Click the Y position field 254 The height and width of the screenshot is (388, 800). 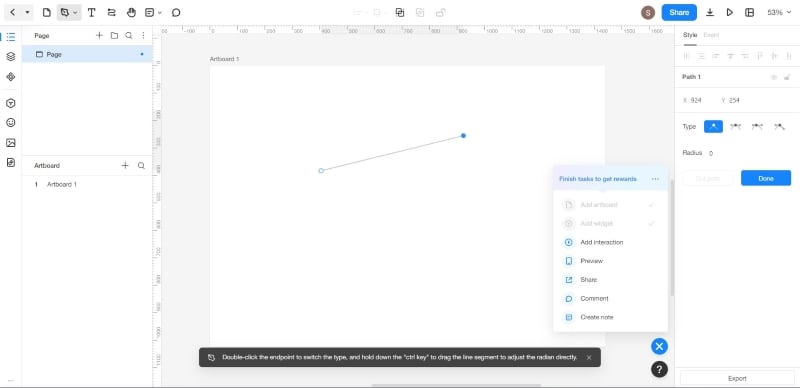pyautogui.click(x=735, y=101)
